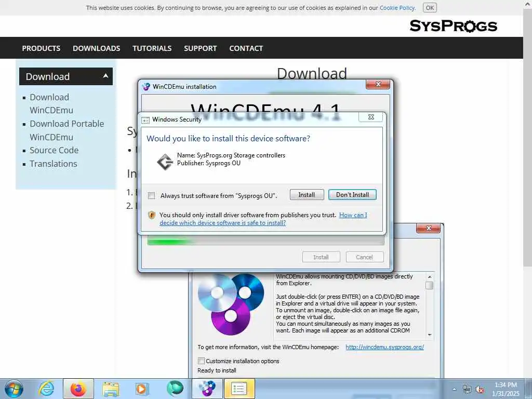
Task: Open Download WinCDEmu sidebar link
Action: point(51,103)
